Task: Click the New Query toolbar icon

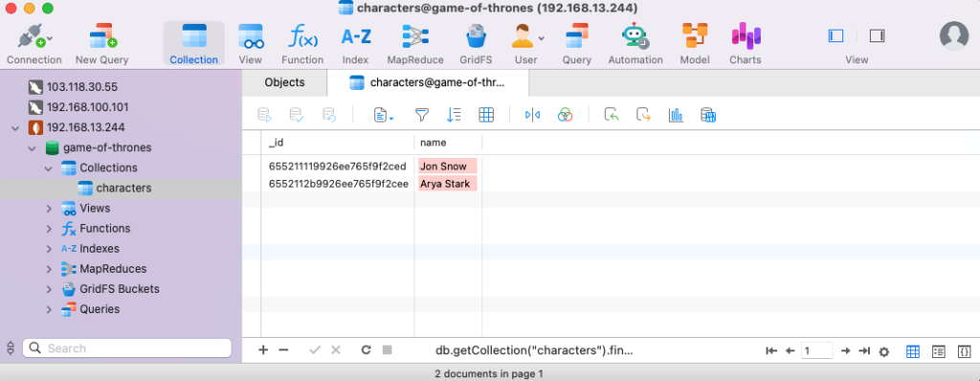Action: 101,44
